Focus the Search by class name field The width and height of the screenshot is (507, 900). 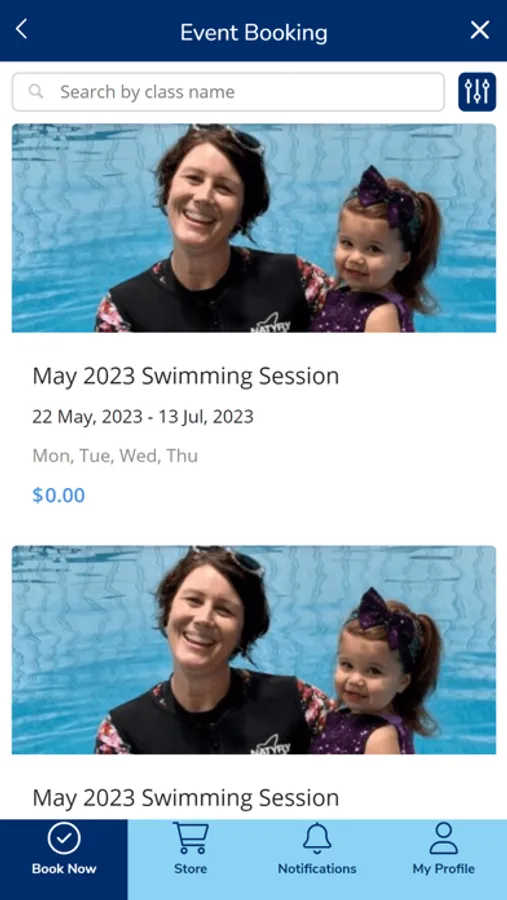coord(228,92)
